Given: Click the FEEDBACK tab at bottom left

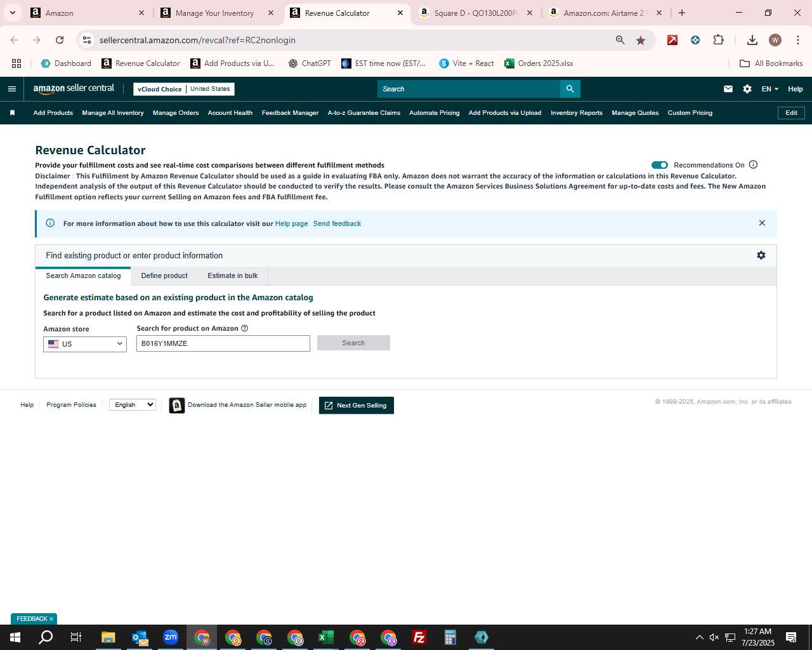Looking at the screenshot, I should click(34, 619).
